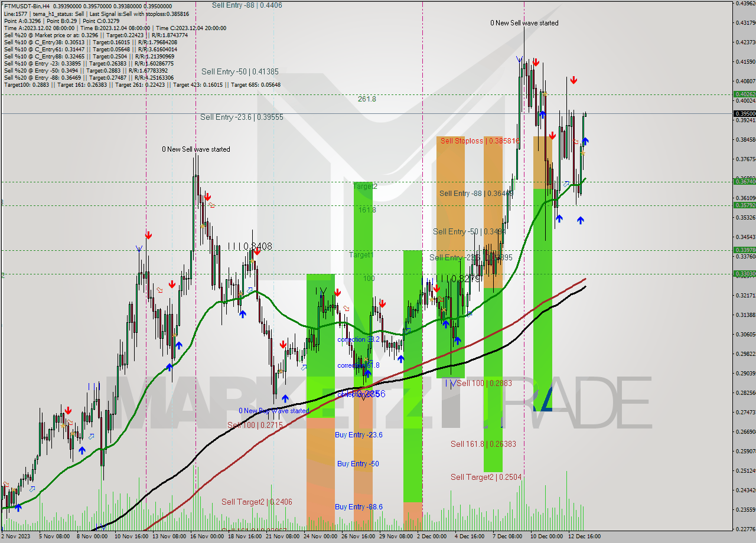Image resolution: width=756 pixels, height=543 pixels.
Task: Click the 'Time A:2023.12.02 08:00:00' line
Action: click(x=115, y=28)
